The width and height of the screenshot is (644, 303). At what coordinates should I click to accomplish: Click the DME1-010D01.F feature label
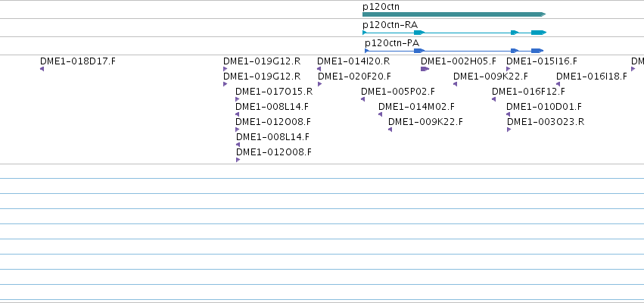tap(544, 107)
